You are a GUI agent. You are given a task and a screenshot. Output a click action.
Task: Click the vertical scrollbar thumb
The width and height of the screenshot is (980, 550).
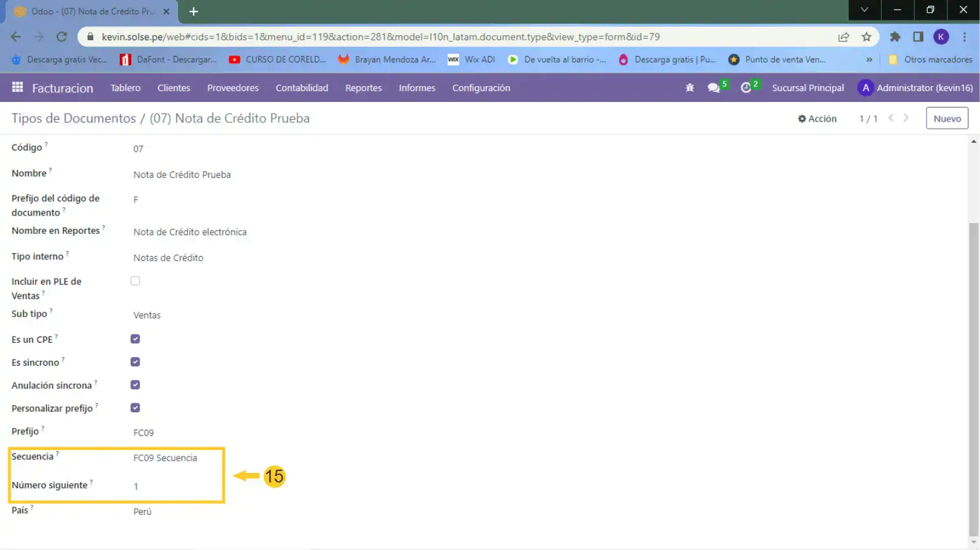(x=974, y=379)
